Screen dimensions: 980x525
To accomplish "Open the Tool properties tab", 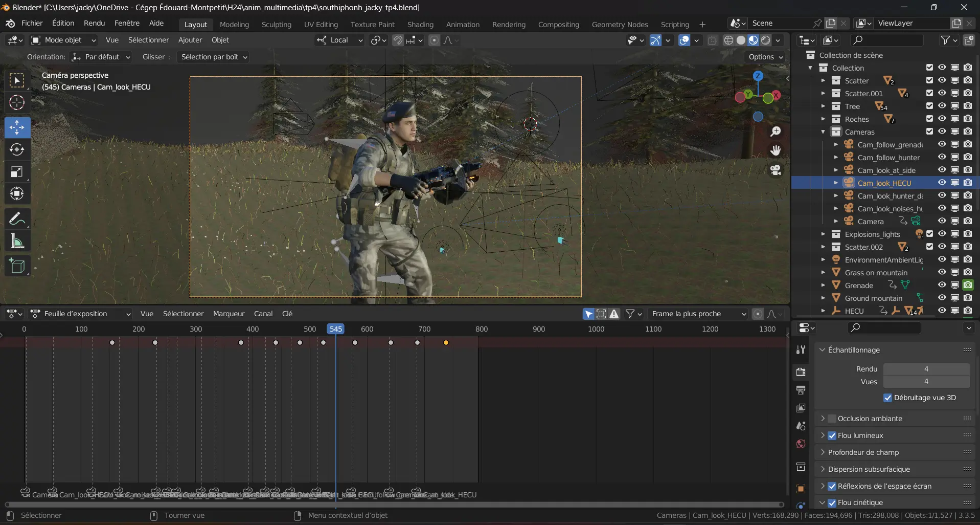I will 801,349.
